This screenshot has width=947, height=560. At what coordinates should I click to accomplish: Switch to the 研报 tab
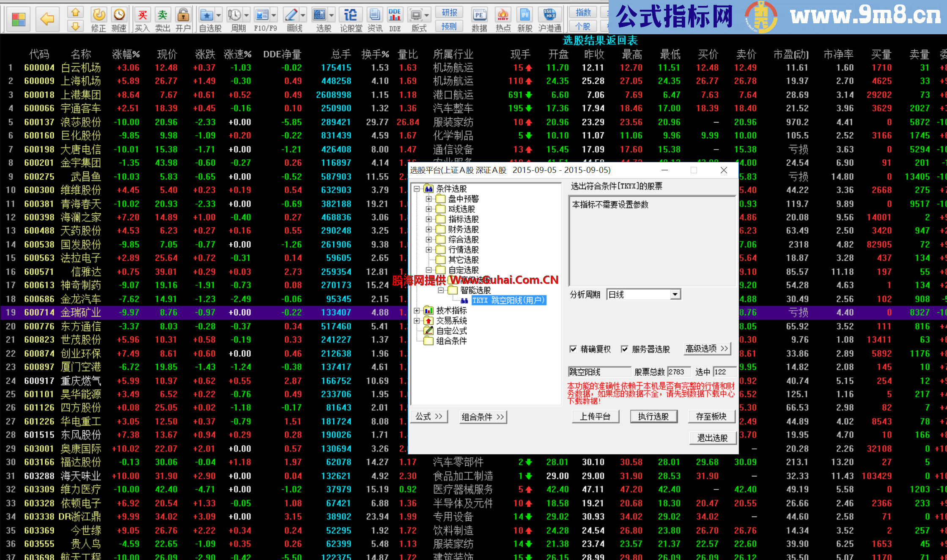click(449, 12)
